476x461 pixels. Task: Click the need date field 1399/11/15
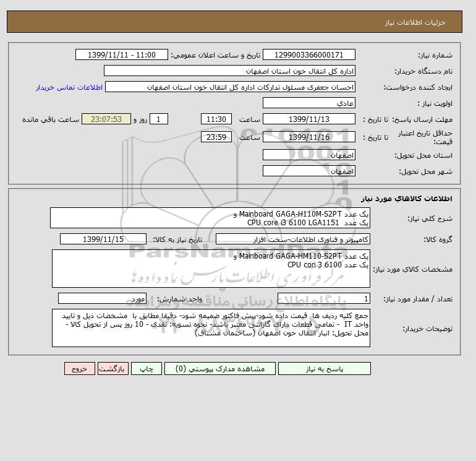click(103, 239)
